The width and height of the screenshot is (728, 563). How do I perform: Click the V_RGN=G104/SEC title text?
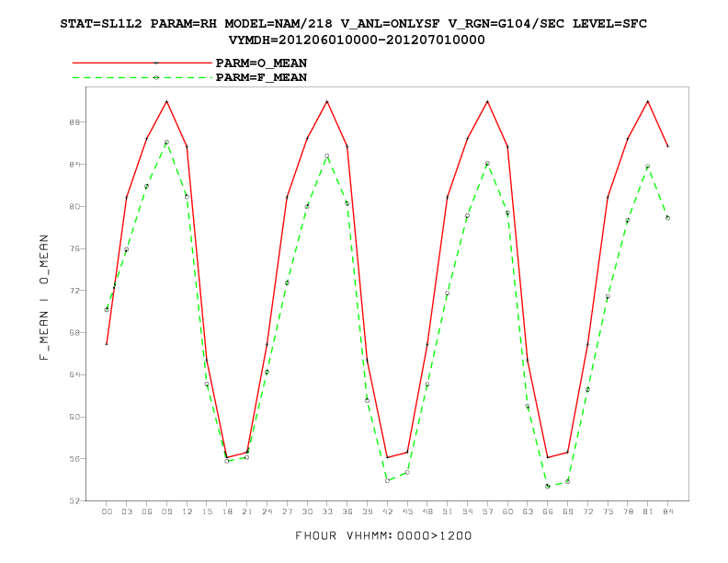click(x=506, y=24)
